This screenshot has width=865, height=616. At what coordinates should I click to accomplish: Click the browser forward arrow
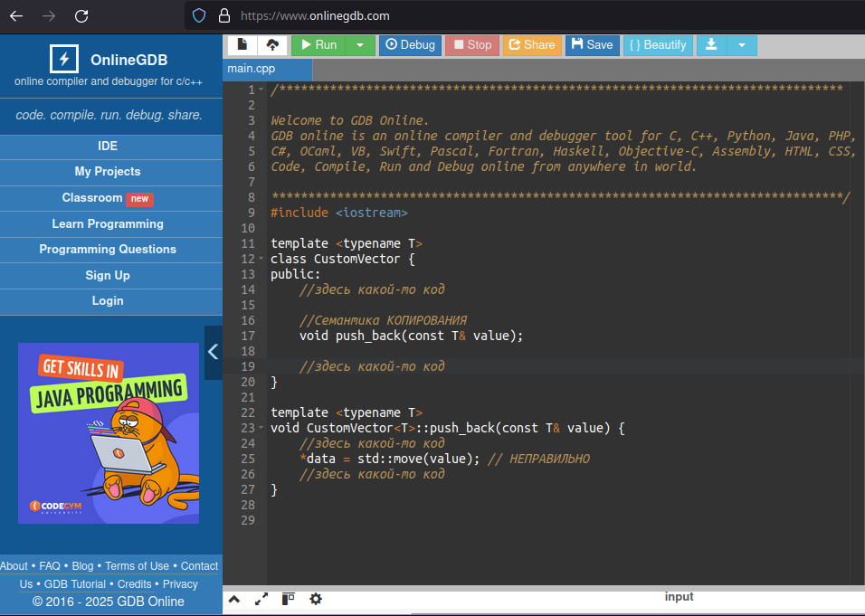(x=49, y=16)
